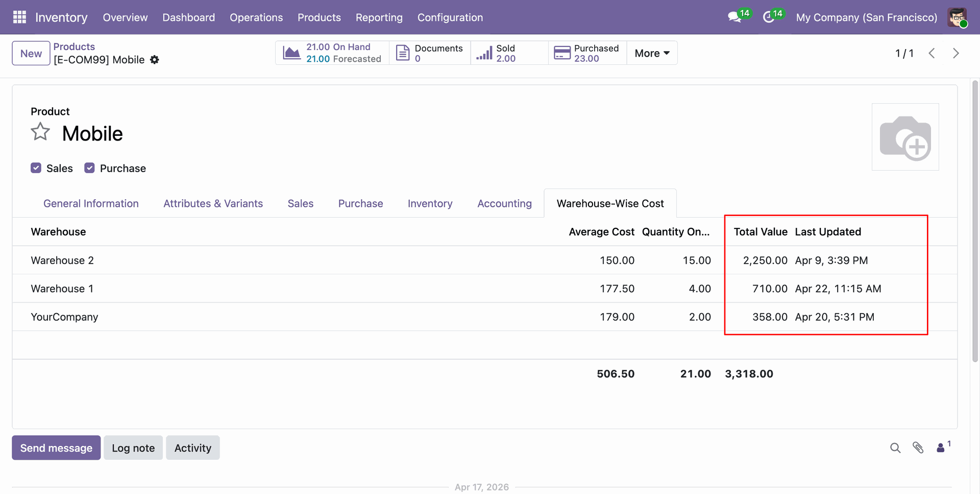Open the Reporting menu

point(379,17)
